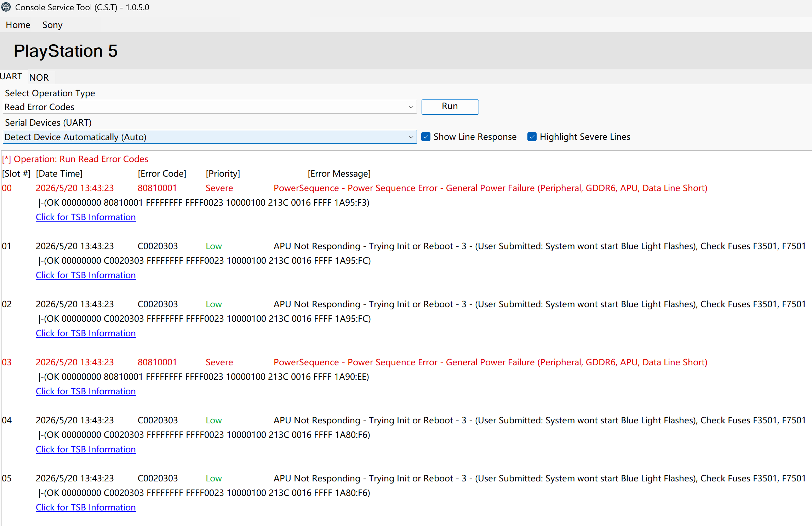Click the [Priority] column header
Screen dimensions: 812x526
[x=223, y=173]
